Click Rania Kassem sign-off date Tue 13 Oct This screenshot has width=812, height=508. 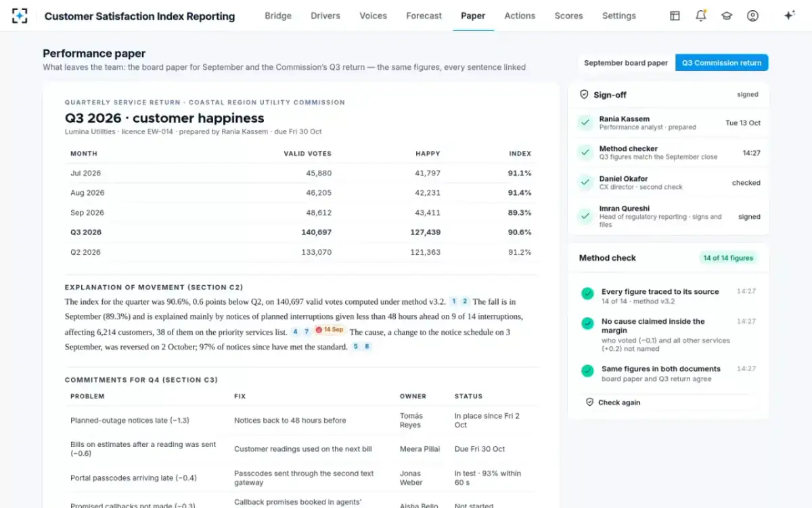pyautogui.click(x=743, y=123)
